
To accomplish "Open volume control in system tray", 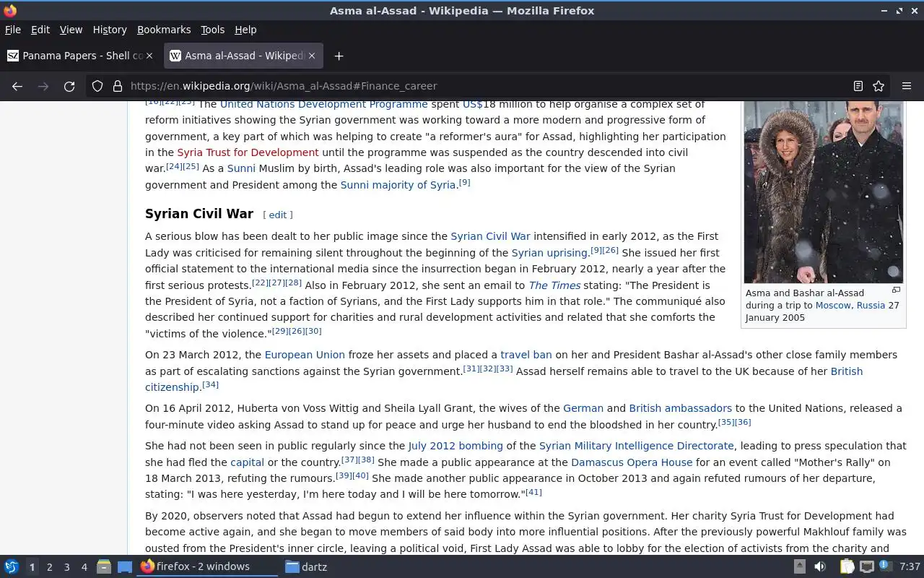I will click(x=820, y=566).
